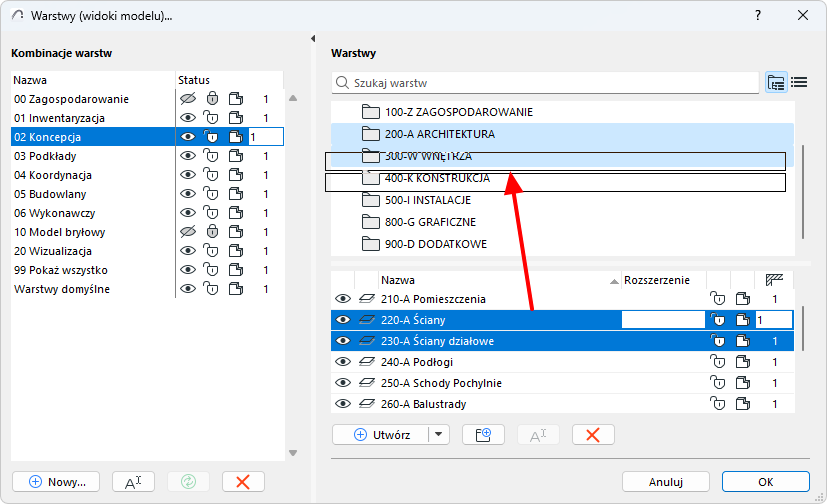Image resolution: width=827 pixels, height=504 pixels.
Task: Toggle eye icon of layer 230-A Ściany działowe
Action: (x=343, y=341)
